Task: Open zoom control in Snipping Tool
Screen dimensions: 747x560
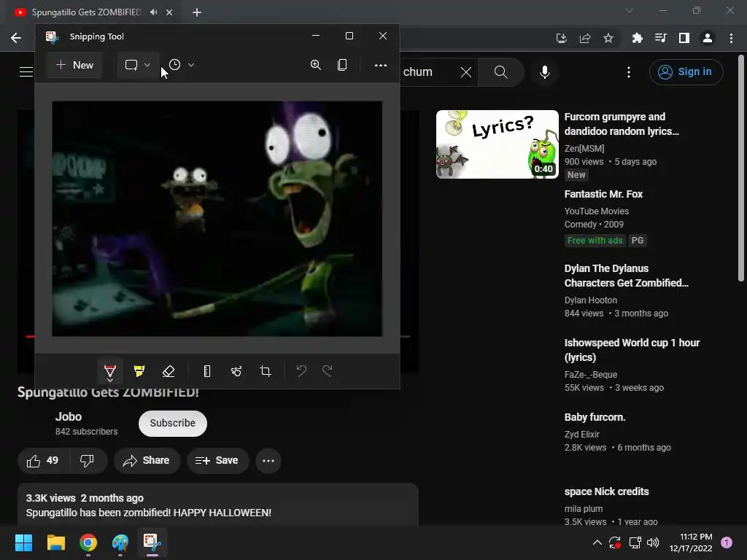Action: [x=315, y=65]
